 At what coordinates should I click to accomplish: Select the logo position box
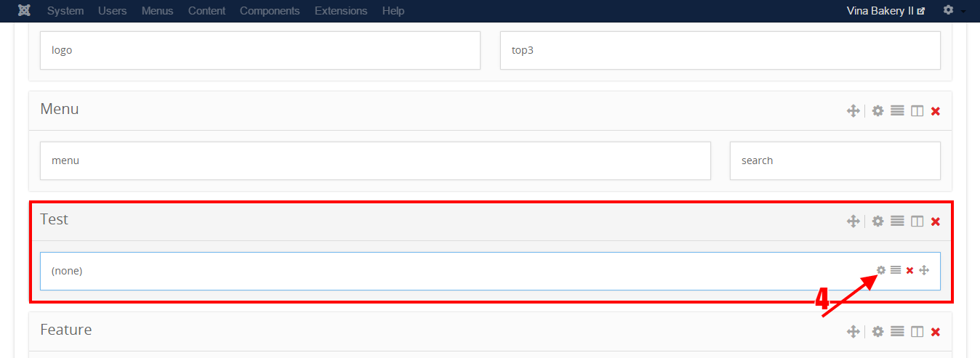click(x=260, y=51)
